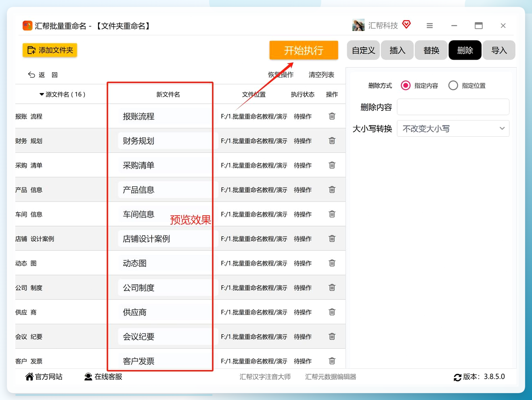Viewport: 532px width, 400px height.
Task: Click the 在线客服 headset icon
Action: (88, 377)
